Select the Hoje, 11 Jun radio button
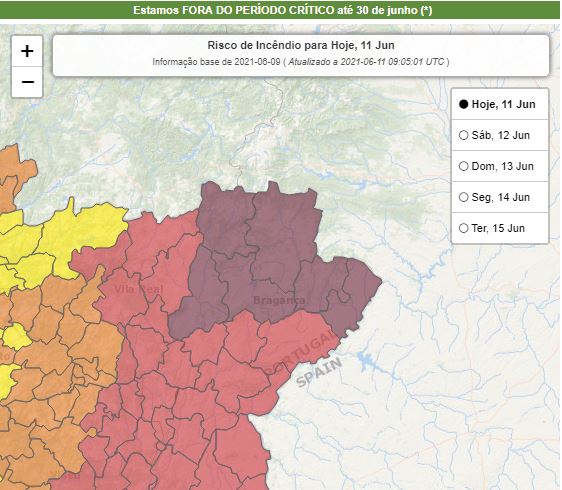This screenshot has width=562, height=490. tap(463, 104)
